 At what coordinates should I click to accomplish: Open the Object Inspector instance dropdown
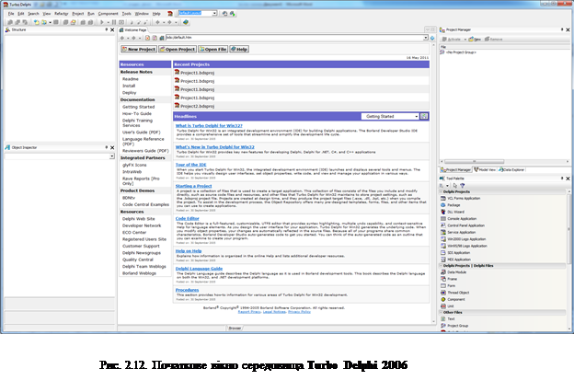tap(111, 156)
